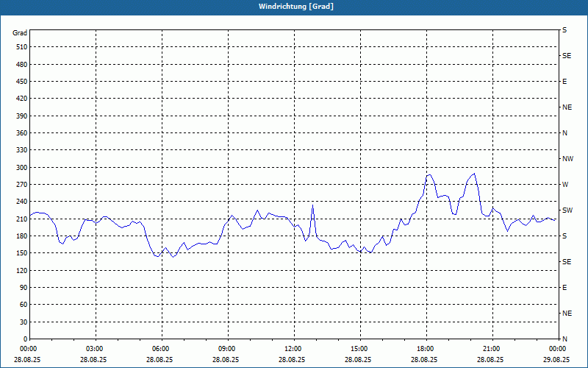Click the SW compass direction label
The width and height of the screenshot is (588, 368).
(x=567, y=210)
